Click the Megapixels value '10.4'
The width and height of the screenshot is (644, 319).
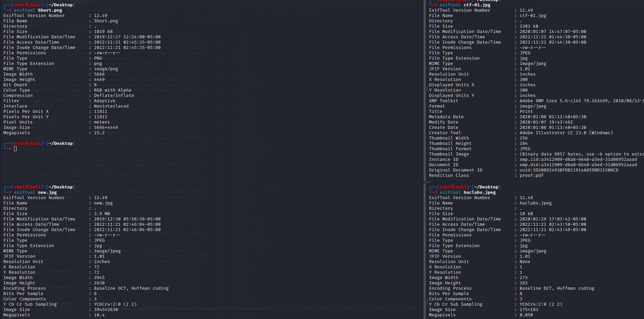99,315
